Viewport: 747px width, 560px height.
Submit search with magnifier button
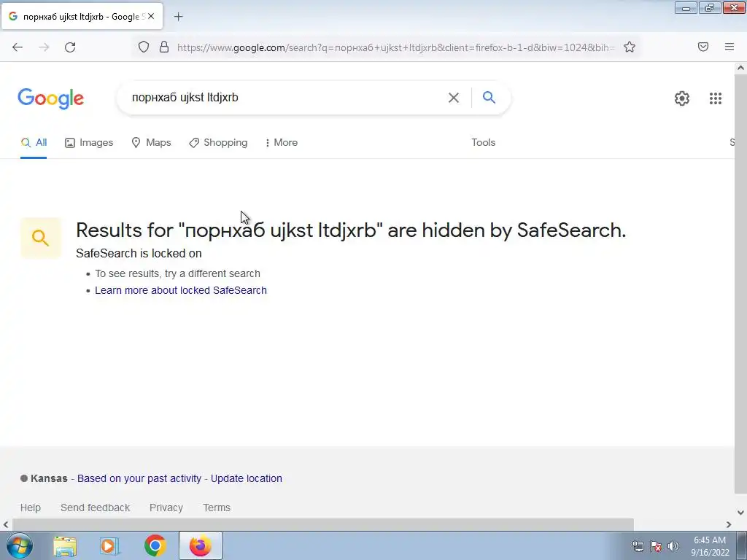[x=489, y=97]
